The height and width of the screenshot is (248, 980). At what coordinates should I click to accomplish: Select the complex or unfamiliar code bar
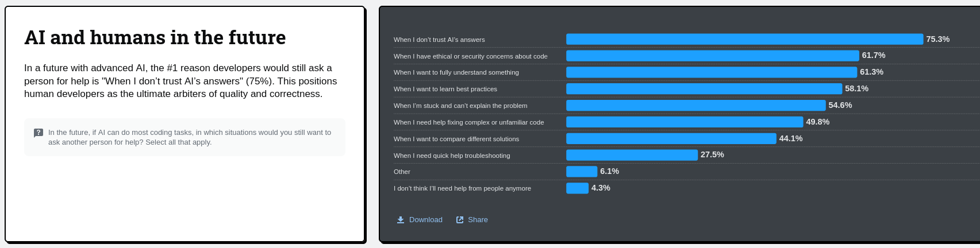tap(684, 122)
